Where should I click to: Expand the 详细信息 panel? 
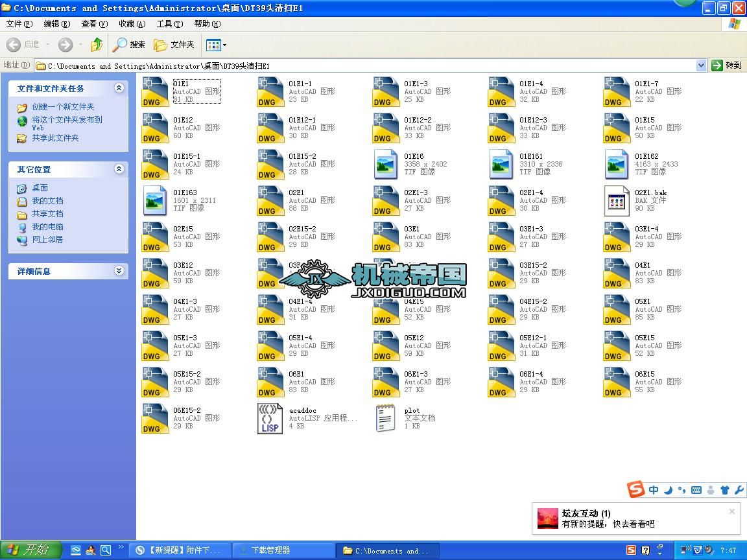coord(119,271)
